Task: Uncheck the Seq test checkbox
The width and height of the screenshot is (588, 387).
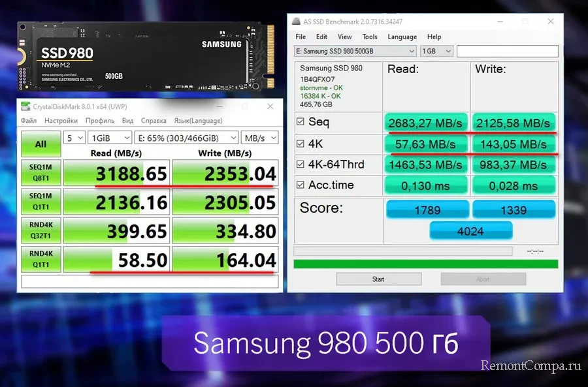Action: click(301, 121)
